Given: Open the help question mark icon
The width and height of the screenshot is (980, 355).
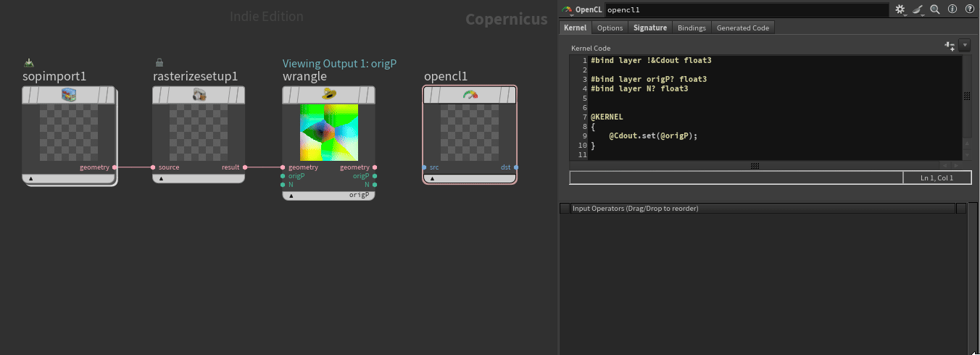Looking at the screenshot, I should pyautogui.click(x=969, y=9).
